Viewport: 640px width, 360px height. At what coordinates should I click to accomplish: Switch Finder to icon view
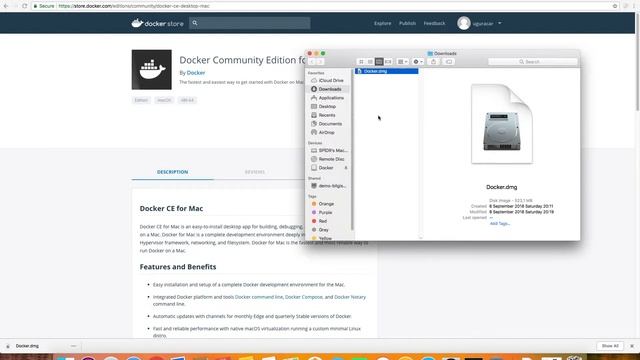coord(361,62)
